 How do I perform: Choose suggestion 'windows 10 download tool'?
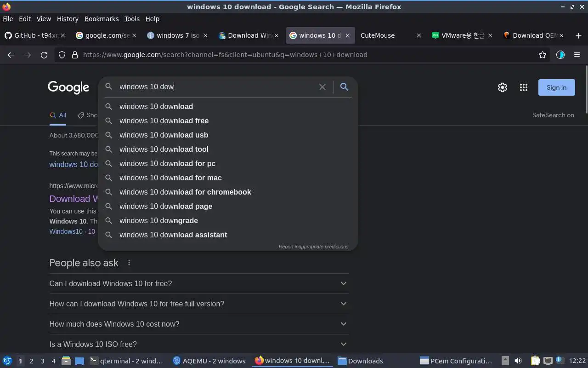pyautogui.click(x=228, y=149)
